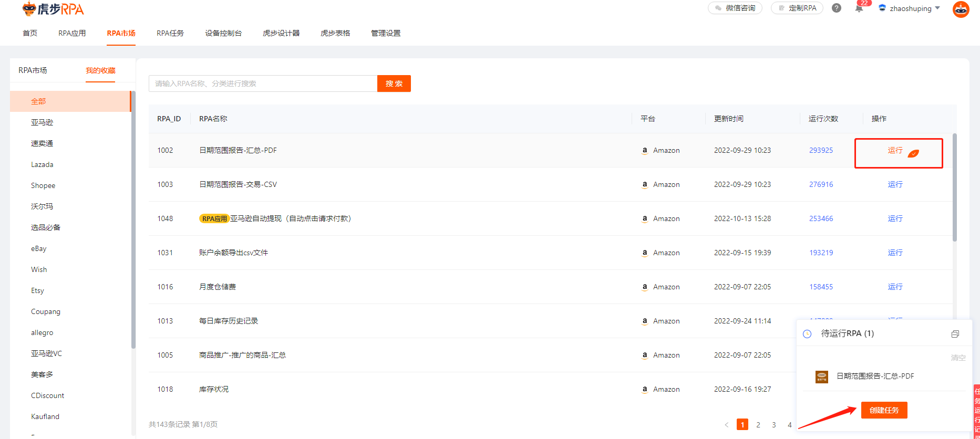The width and height of the screenshot is (980, 439).
Task: Run RPA 1002 日期范围报告-汇总-PDF
Action: [895, 150]
